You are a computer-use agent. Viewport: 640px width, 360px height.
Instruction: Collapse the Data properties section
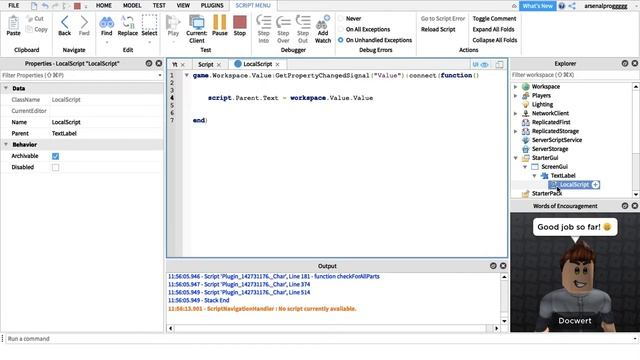point(6,88)
